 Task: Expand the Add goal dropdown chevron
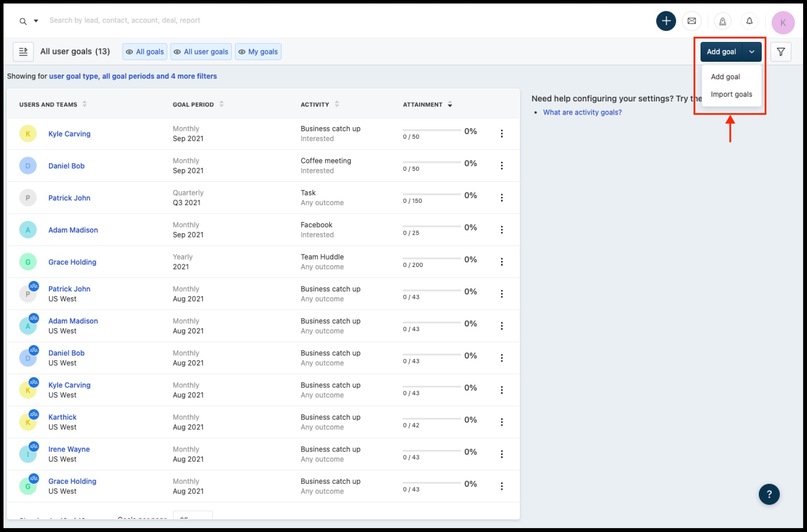752,52
